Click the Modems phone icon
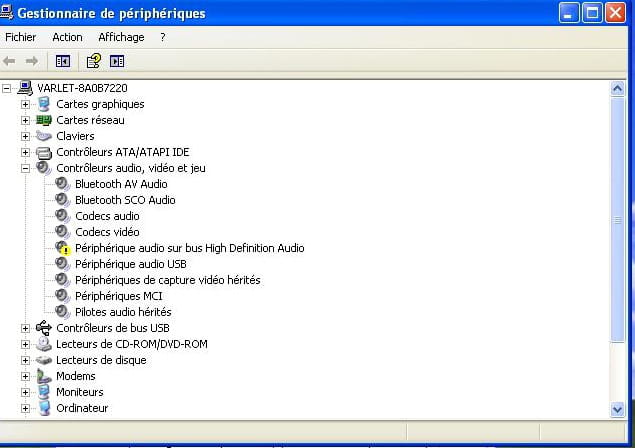 click(x=44, y=376)
